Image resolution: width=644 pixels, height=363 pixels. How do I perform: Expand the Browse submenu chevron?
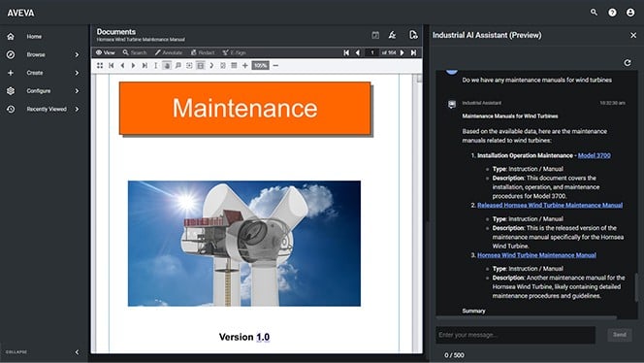[x=77, y=54]
